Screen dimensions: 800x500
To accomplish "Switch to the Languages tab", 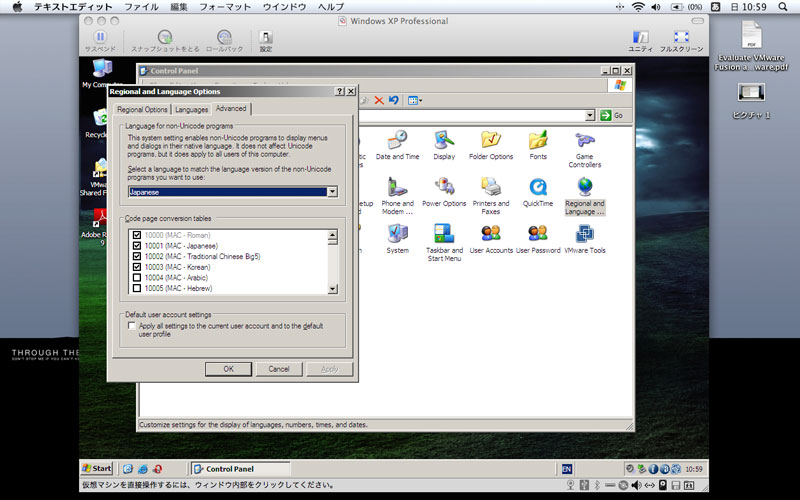I will 191,109.
